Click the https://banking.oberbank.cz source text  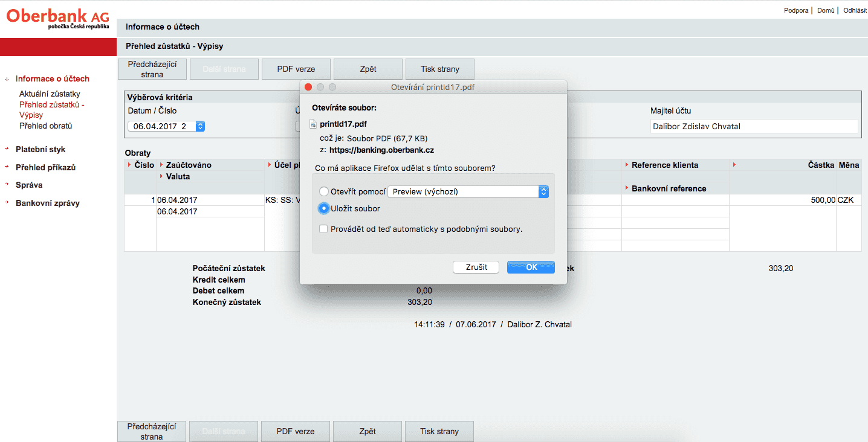click(x=381, y=150)
